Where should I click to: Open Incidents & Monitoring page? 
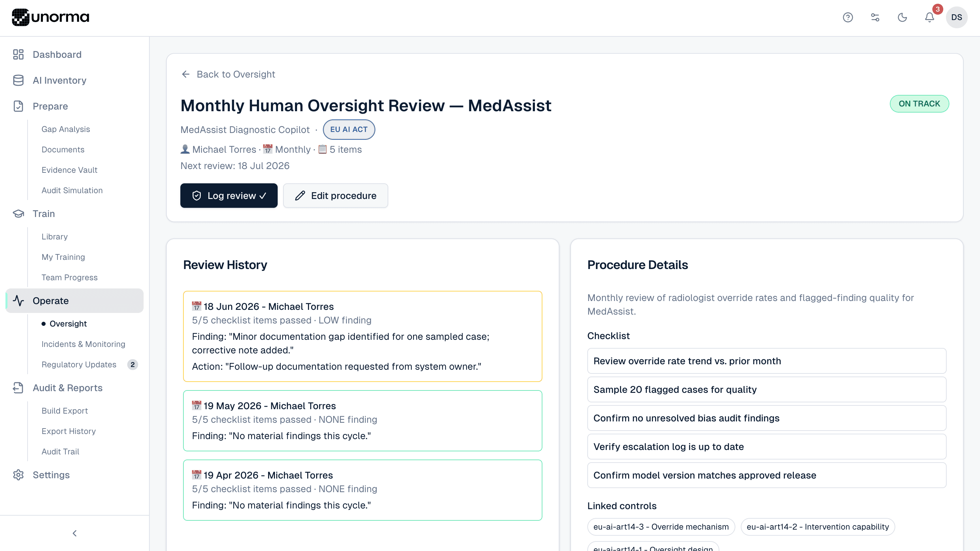click(83, 344)
